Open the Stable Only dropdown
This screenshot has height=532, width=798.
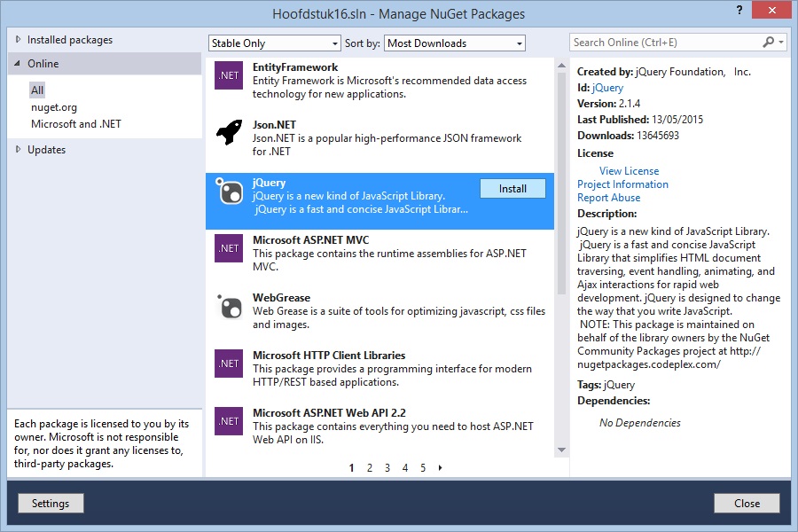(274, 43)
